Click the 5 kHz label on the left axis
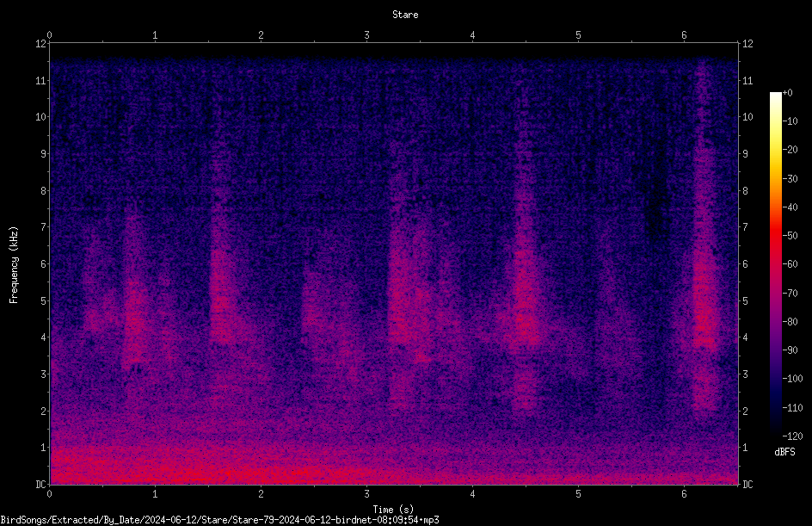 click(x=43, y=300)
